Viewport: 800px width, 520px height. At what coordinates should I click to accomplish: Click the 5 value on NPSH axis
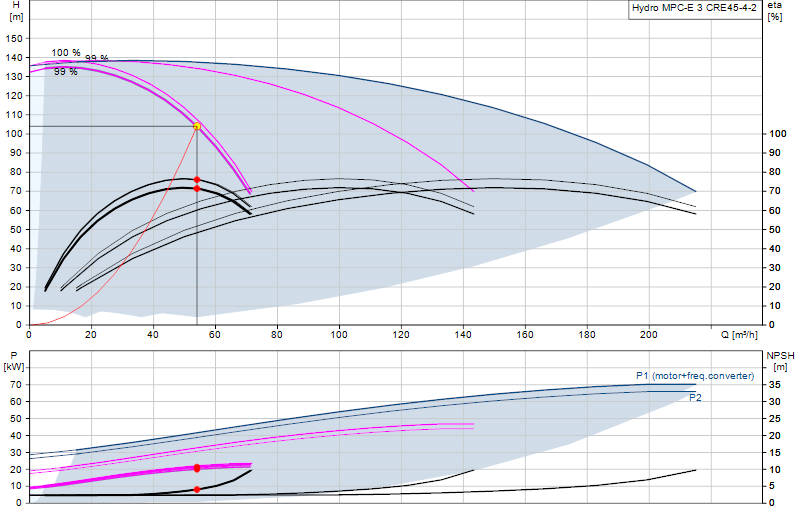771,486
